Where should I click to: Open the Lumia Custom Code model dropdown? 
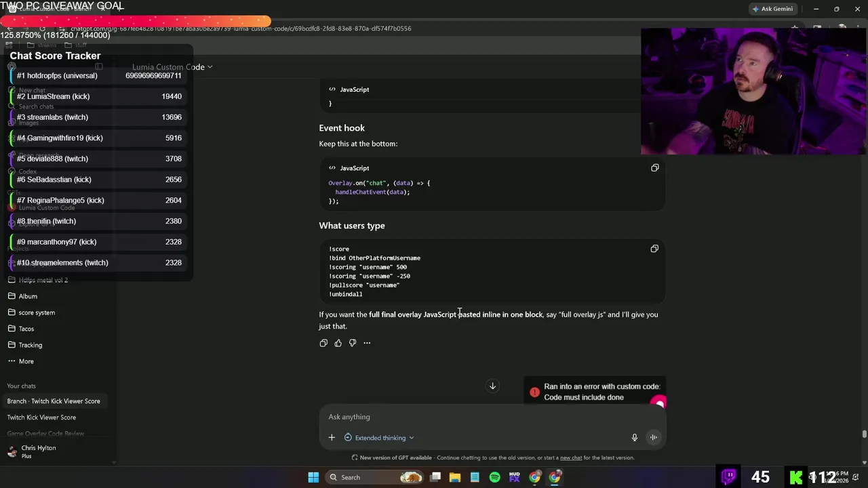172,67
